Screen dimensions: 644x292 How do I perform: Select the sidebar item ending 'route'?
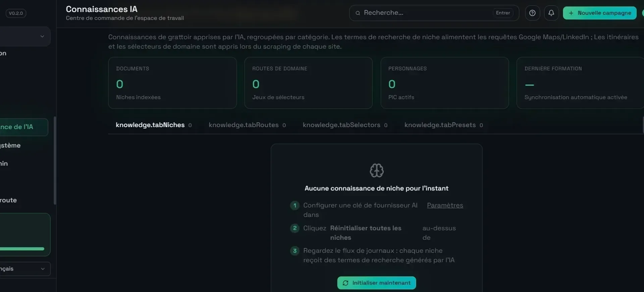[8, 200]
